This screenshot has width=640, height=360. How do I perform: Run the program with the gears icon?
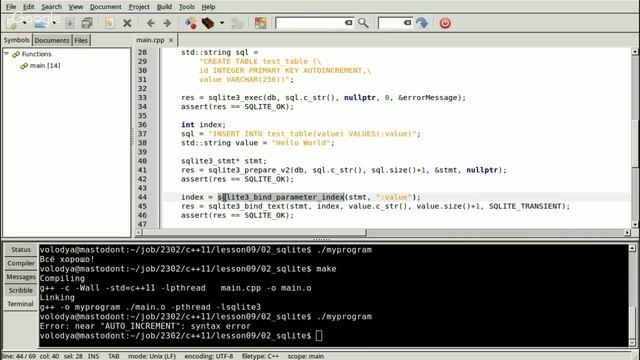point(237,23)
